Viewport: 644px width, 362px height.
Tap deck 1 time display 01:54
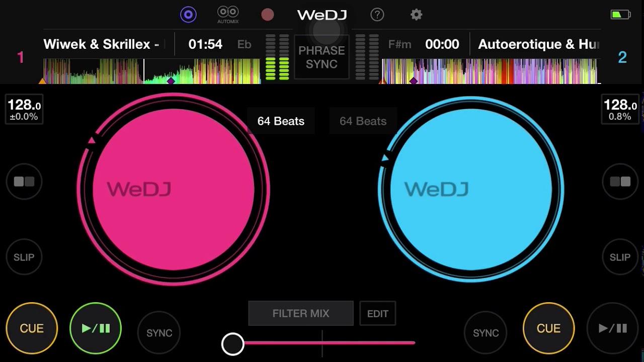click(205, 44)
